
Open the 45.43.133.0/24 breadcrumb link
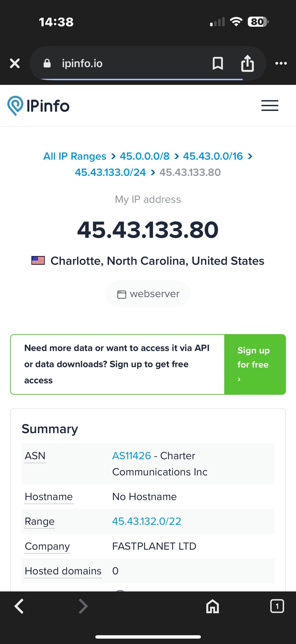(x=110, y=172)
